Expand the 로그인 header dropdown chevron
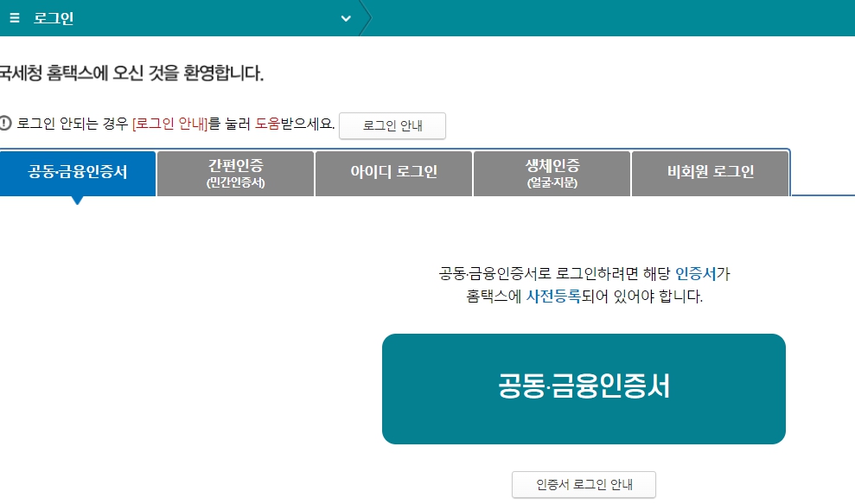This screenshot has height=504, width=855. (347, 16)
